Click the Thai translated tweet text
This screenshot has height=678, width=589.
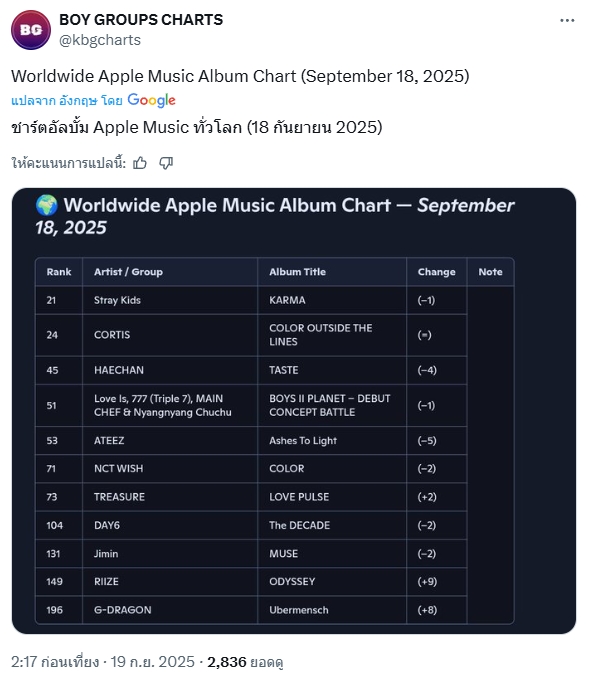click(197, 128)
